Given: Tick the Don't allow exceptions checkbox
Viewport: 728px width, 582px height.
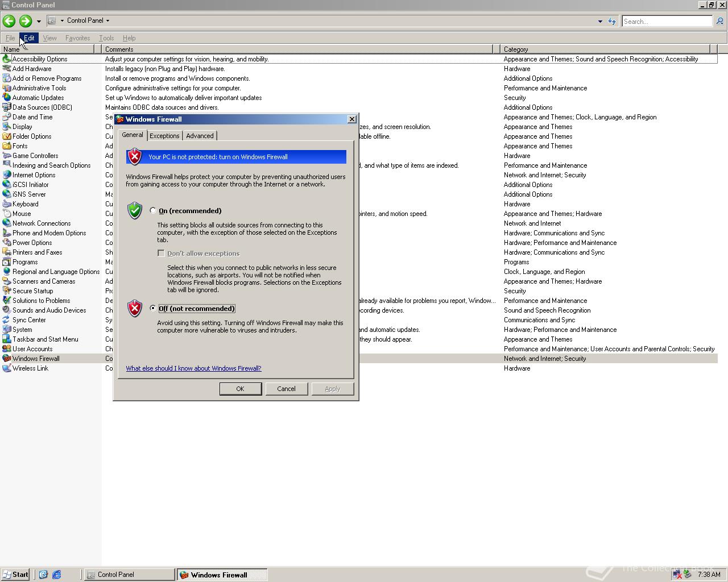Looking at the screenshot, I should coord(161,253).
